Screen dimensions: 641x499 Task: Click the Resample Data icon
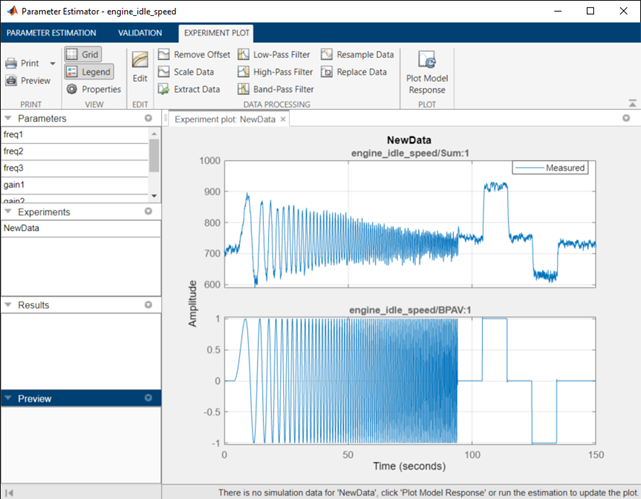(x=327, y=54)
